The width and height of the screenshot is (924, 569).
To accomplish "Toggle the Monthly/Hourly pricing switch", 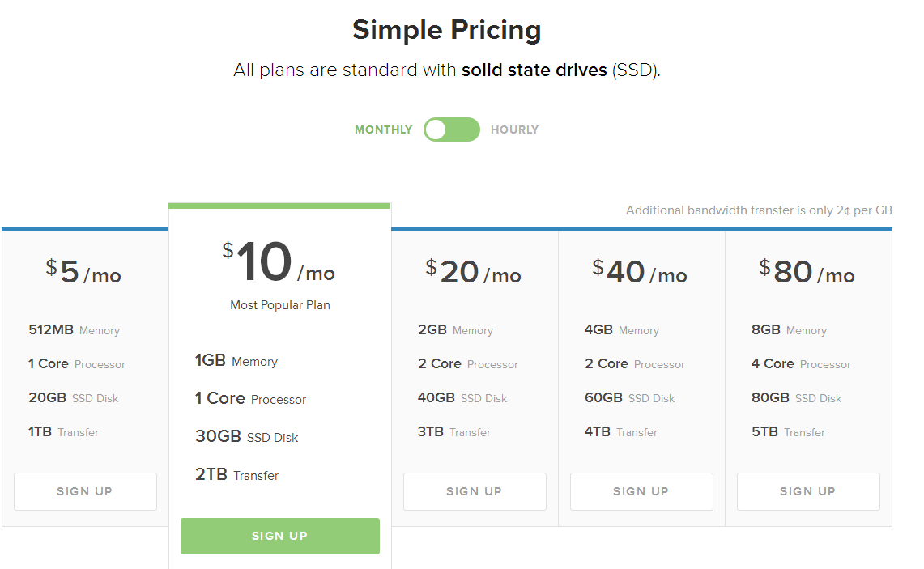I will pyautogui.click(x=451, y=130).
